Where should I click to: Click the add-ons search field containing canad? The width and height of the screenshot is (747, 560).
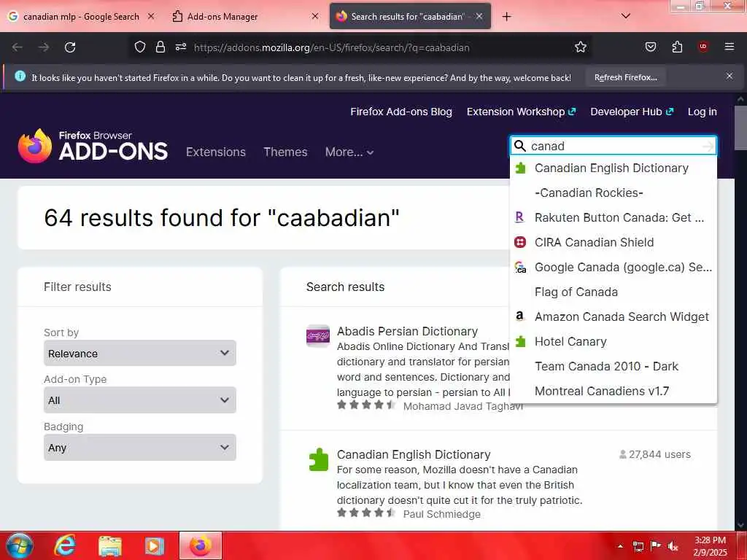coord(614,146)
